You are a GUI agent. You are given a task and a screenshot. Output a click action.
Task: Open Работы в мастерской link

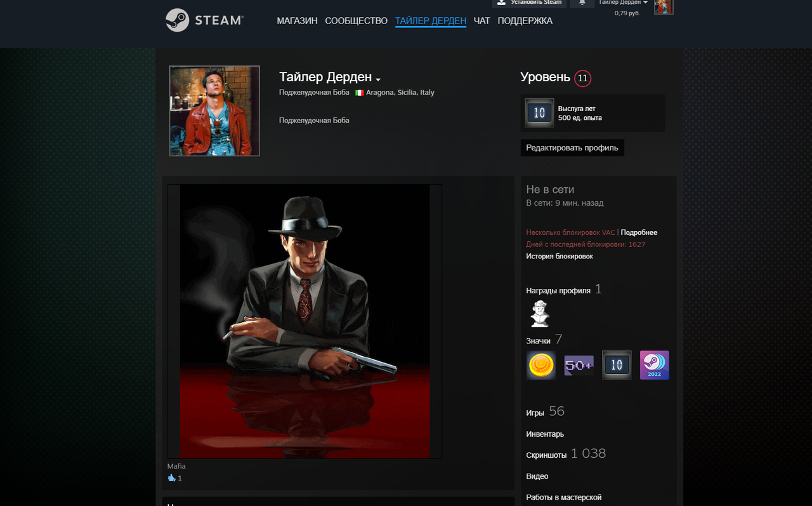tap(564, 498)
